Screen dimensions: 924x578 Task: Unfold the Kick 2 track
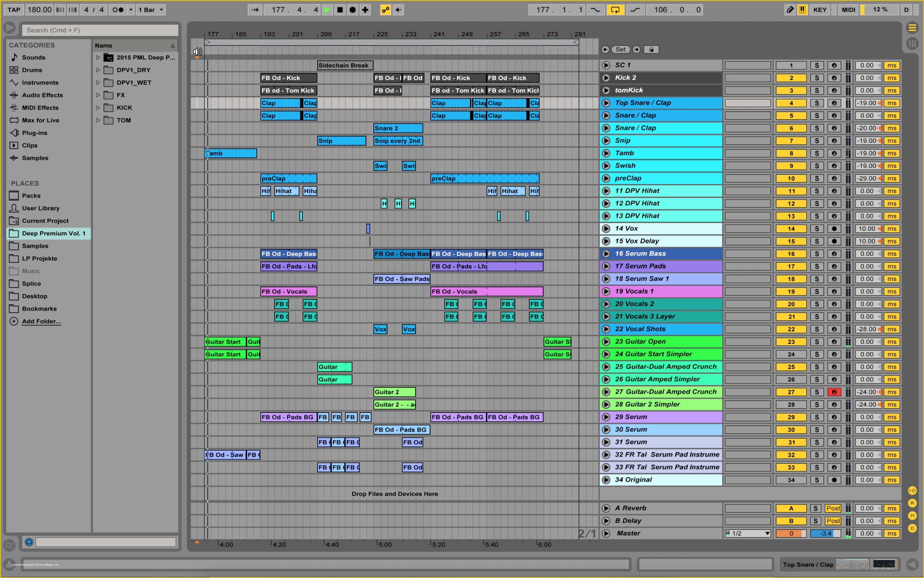606,78
